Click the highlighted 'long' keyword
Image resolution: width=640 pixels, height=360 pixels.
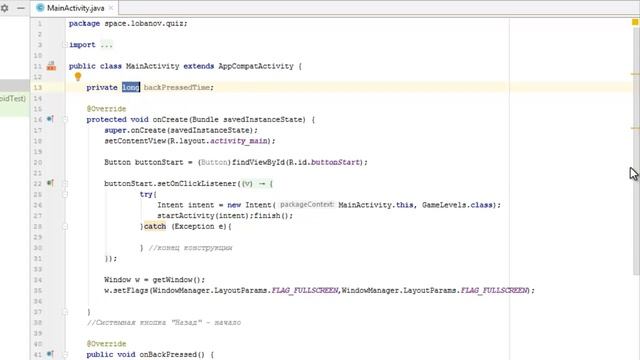131,87
